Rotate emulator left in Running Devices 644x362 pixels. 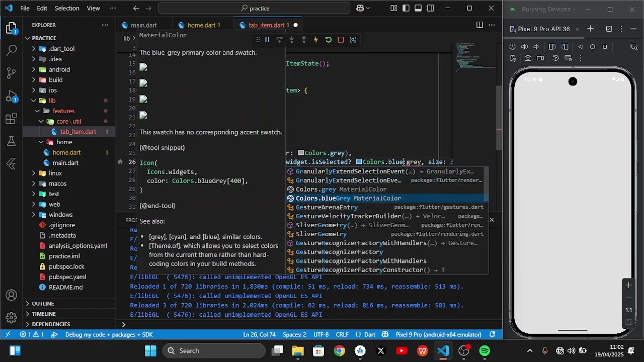pos(552,47)
